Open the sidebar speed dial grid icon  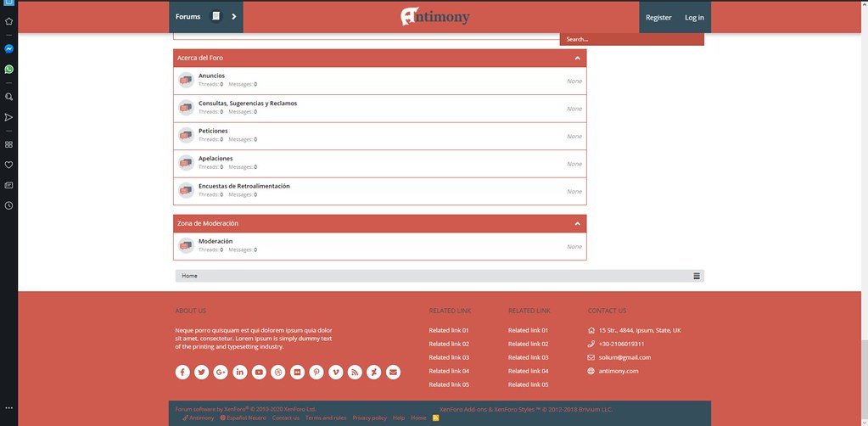8,144
